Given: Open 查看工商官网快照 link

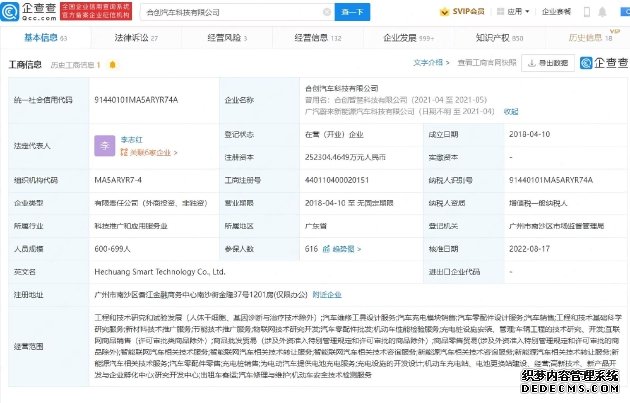Looking at the screenshot, I should click(x=487, y=63).
